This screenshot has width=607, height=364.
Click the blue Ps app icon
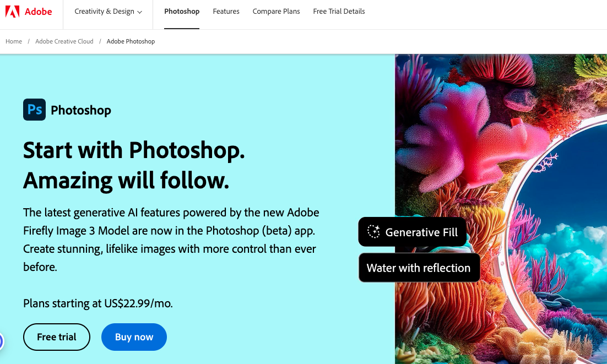[x=35, y=110]
